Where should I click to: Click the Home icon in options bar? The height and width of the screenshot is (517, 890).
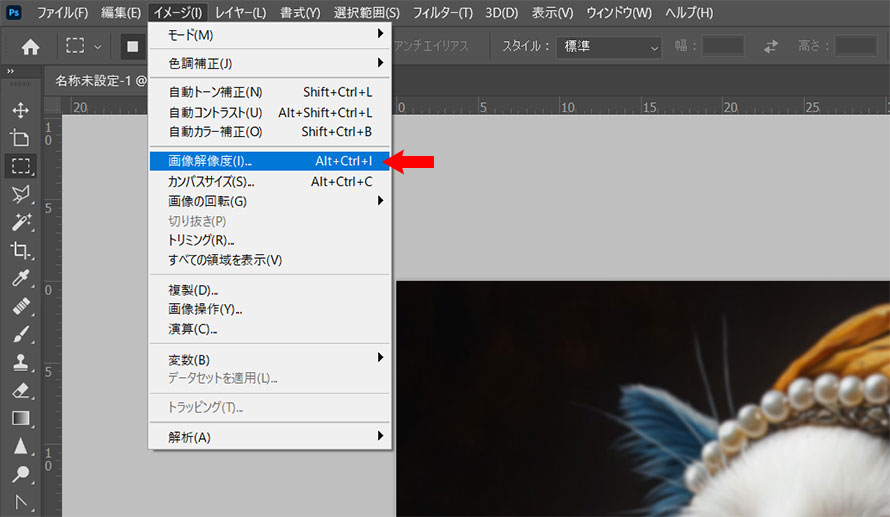click(x=30, y=47)
